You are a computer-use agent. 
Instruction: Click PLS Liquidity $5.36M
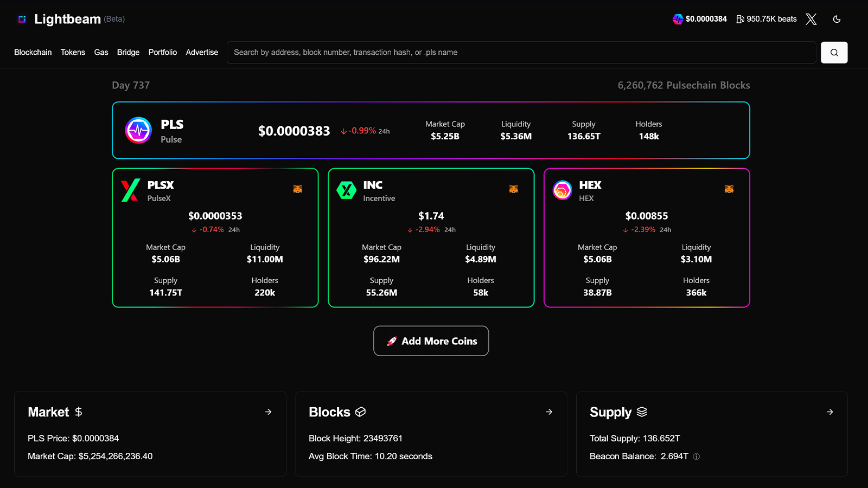tap(516, 137)
